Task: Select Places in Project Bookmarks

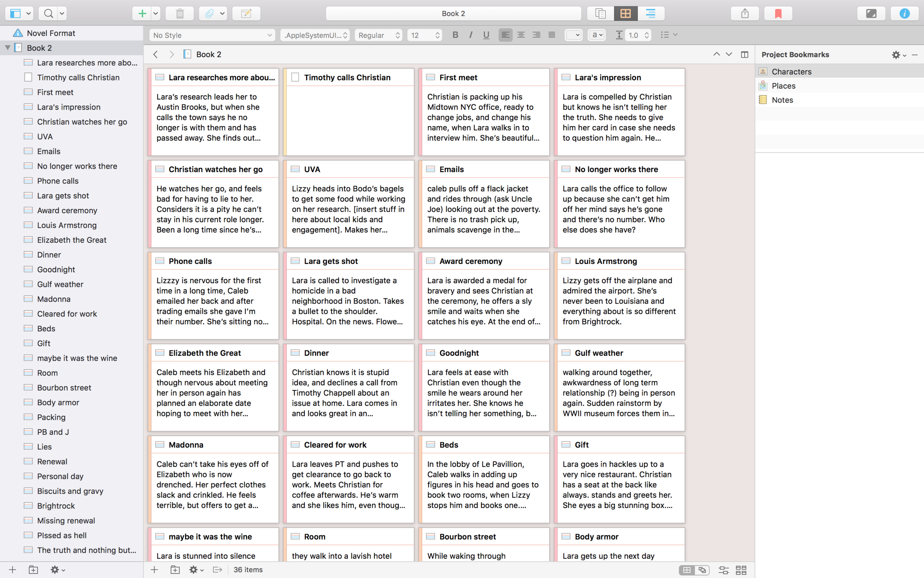Action: point(784,86)
